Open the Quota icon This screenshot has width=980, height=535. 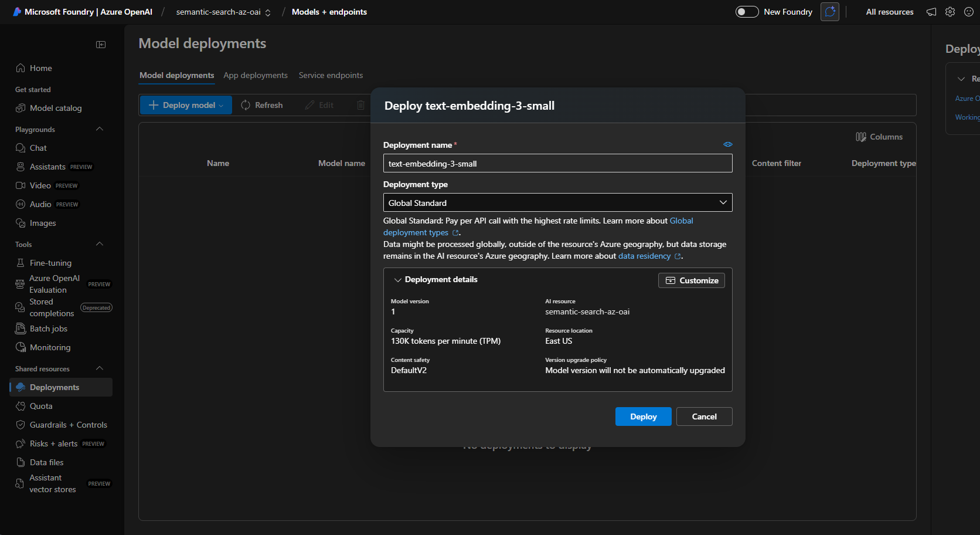click(21, 406)
